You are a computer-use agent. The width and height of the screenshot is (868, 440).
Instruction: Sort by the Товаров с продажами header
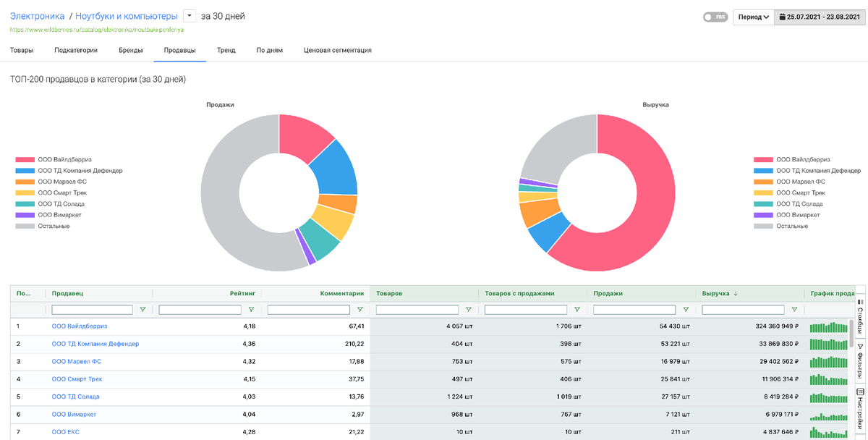point(519,294)
